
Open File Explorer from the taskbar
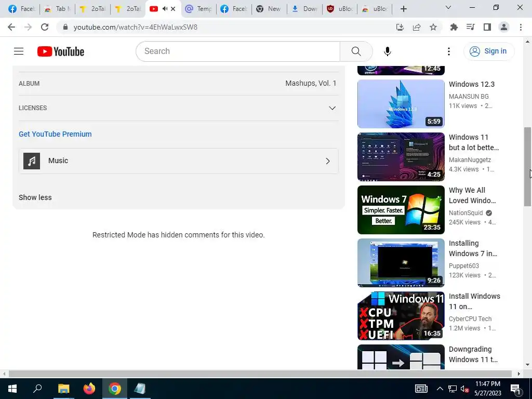pyautogui.click(x=63, y=389)
